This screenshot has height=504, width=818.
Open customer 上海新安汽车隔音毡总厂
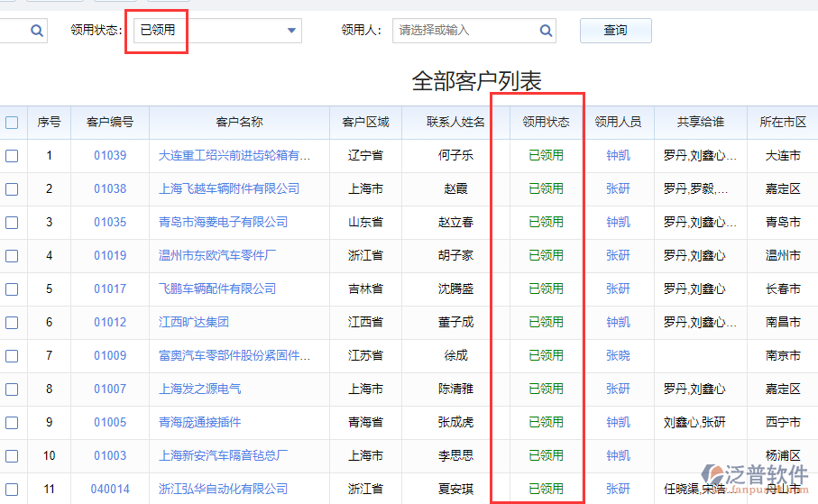(224, 456)
